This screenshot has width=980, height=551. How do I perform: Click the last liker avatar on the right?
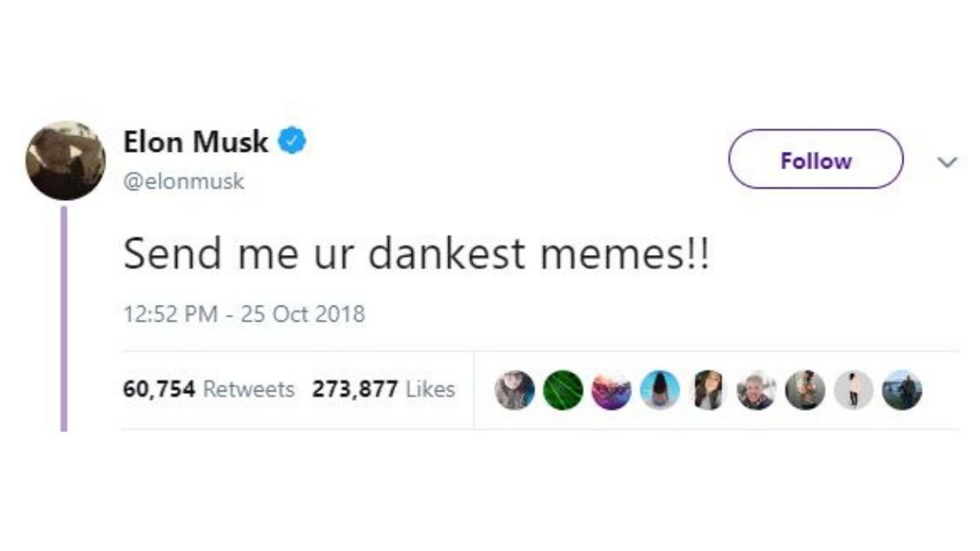click(x=903, y=391)
